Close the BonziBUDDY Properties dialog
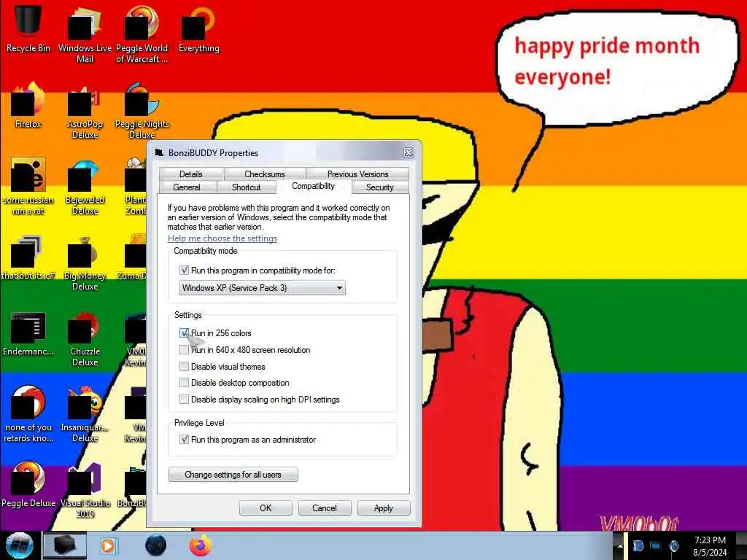 [x=409, y=152]
